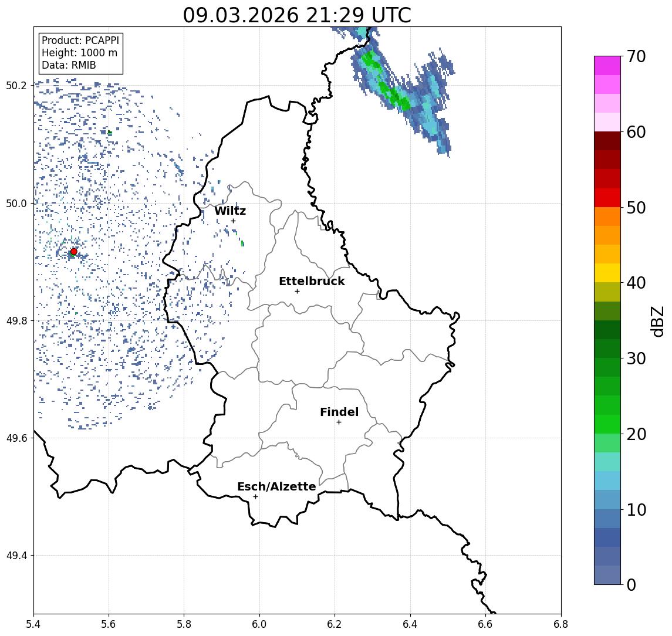Click the longitude axis label 6.4

pos(410,624)
